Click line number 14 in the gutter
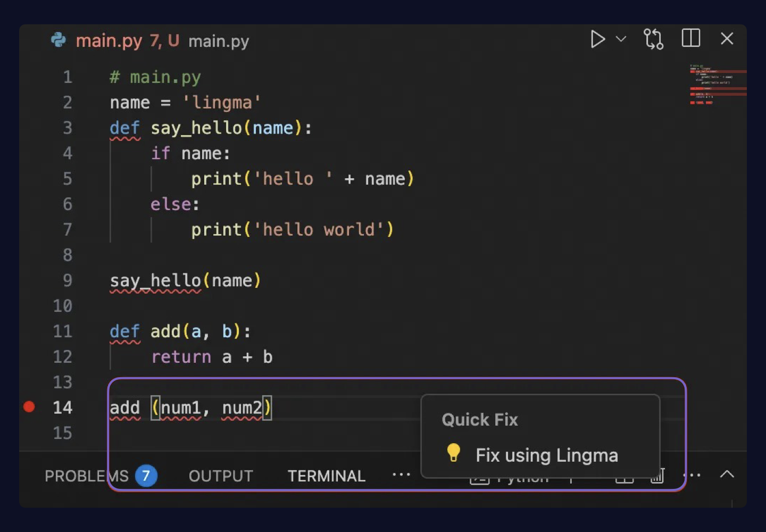Screen dimensions: 766x532 (x=63, y=408)
